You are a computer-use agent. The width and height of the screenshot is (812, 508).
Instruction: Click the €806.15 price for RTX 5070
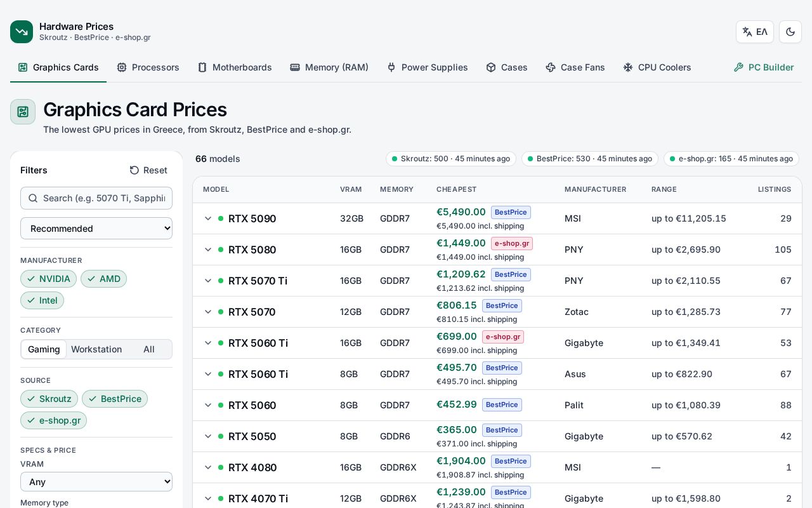pos(457,305)
